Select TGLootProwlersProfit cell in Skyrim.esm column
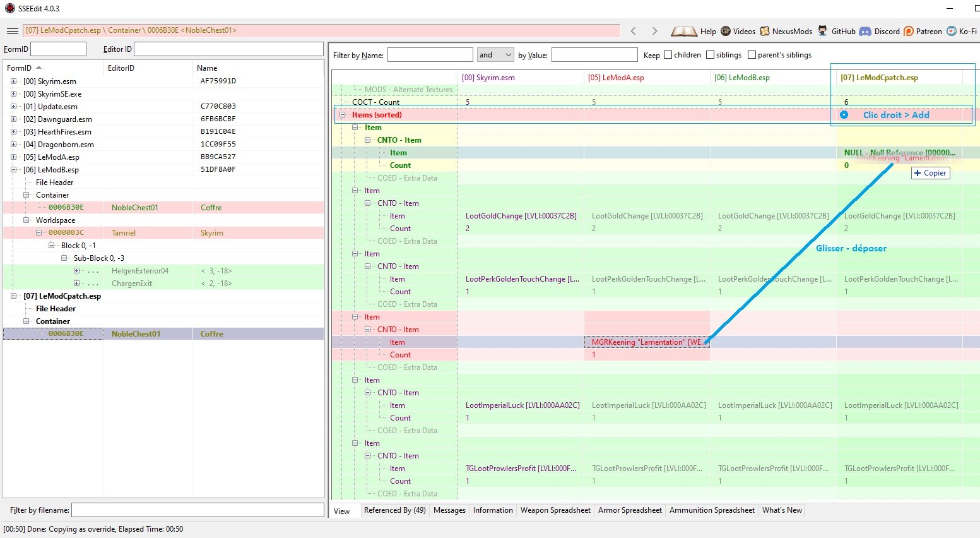Screen dimensions: 980x538 (521, 469)
